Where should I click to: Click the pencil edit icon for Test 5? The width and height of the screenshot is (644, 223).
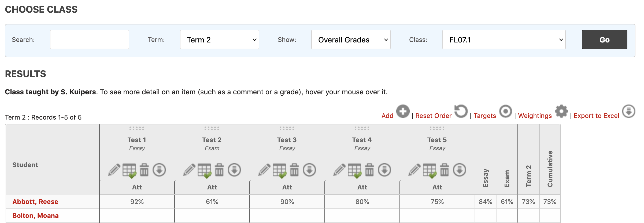[414, 170]
